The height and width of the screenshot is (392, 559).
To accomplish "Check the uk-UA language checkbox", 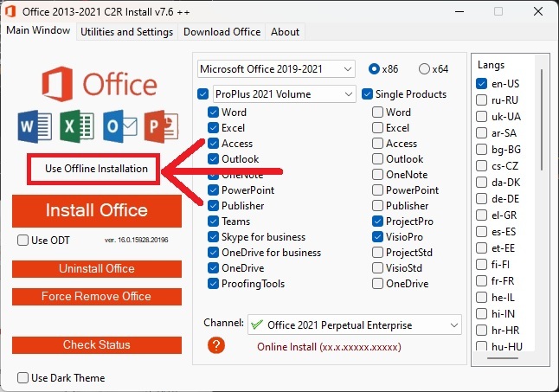I will 482,117.
